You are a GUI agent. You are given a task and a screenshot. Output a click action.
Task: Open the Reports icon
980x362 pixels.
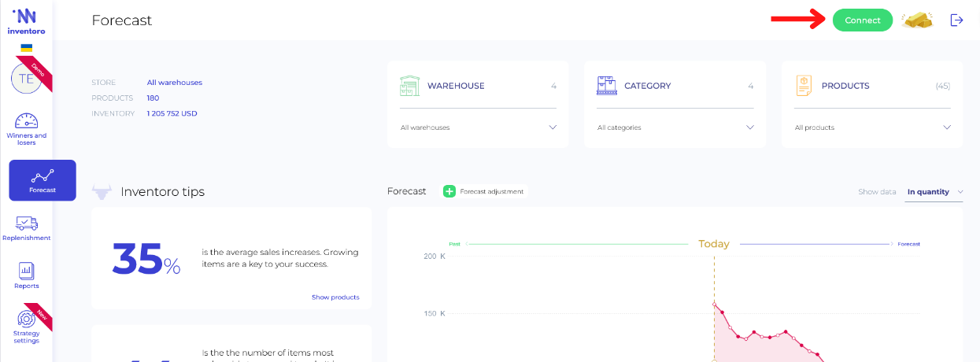27,271
